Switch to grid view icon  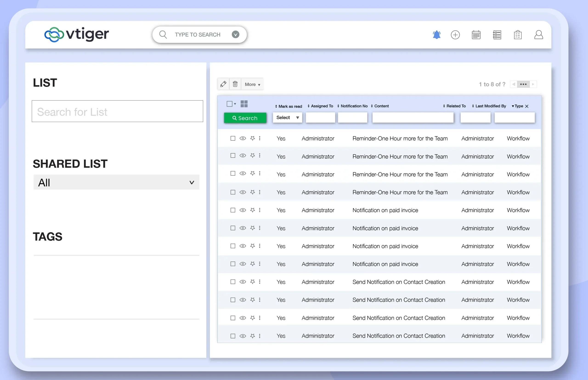244,104
